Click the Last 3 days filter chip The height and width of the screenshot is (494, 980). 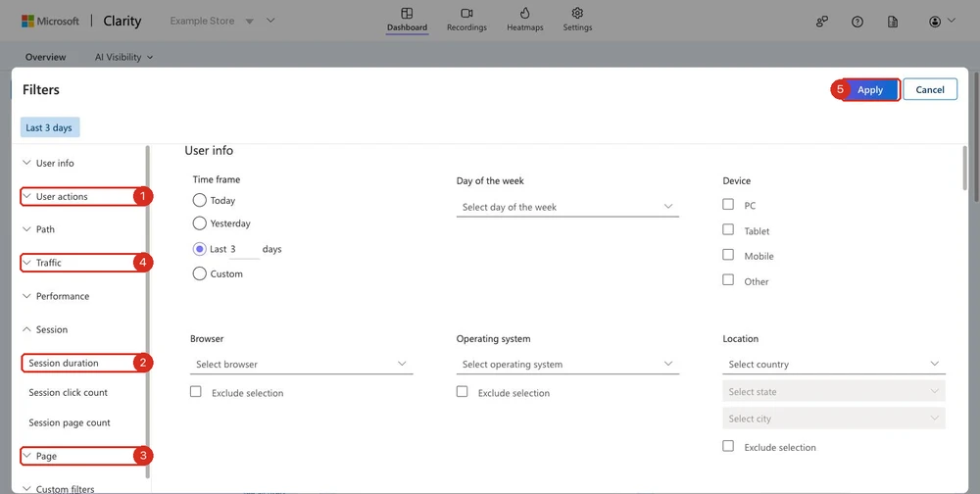(x=50, y=127)
